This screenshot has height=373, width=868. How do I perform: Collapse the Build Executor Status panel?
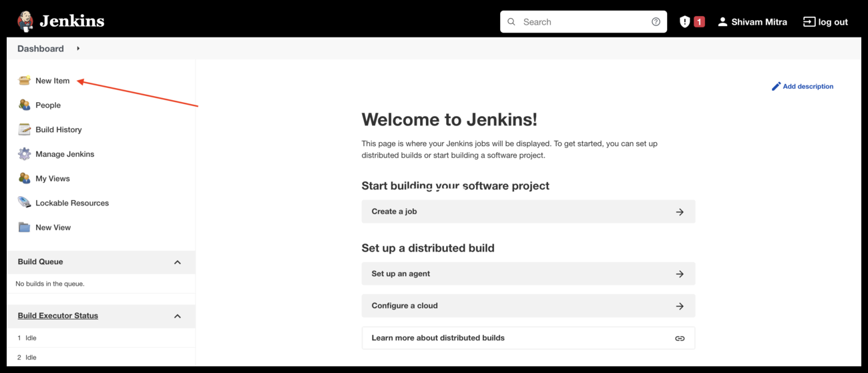pos(178,316)
